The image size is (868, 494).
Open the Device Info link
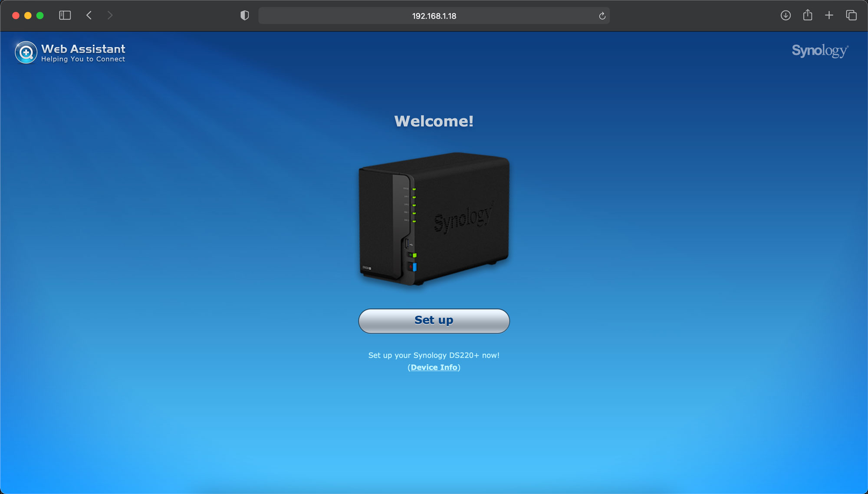(434, 367)
